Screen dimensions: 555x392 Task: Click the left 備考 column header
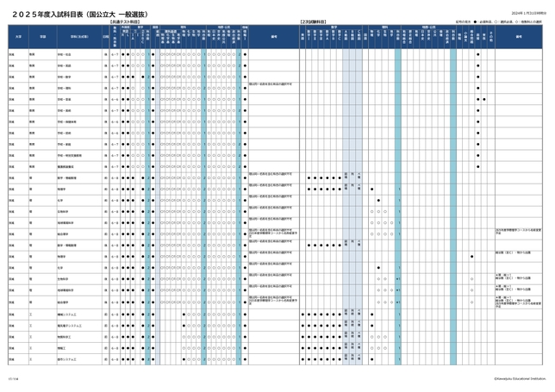(273, 37)
